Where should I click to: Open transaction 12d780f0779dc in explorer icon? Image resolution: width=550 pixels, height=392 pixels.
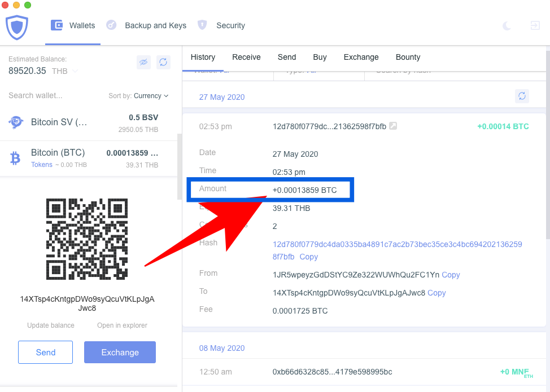pyautogui.click(x=393, y=126)
